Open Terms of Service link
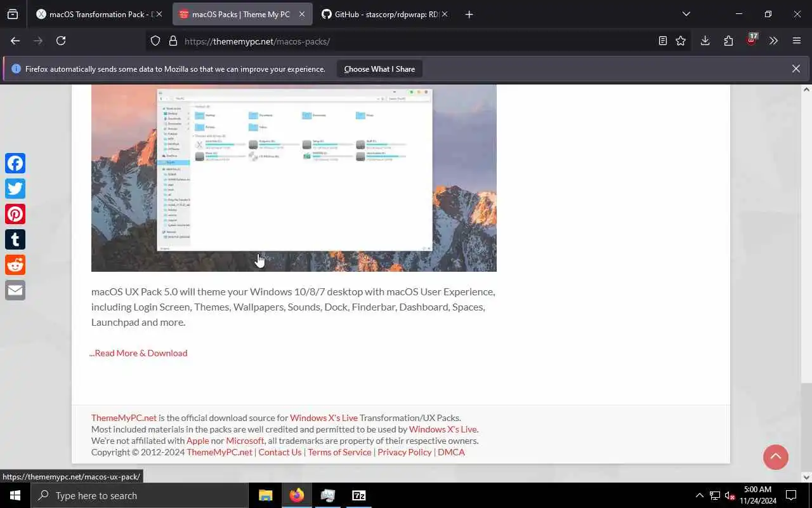This screenshot has width=812, height=508. (x=339, y=452)
